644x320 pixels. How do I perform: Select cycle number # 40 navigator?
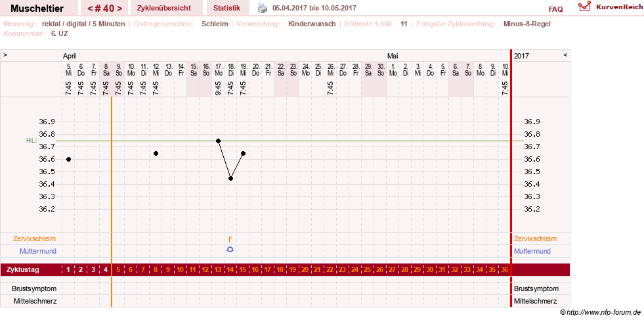[105, 9]
